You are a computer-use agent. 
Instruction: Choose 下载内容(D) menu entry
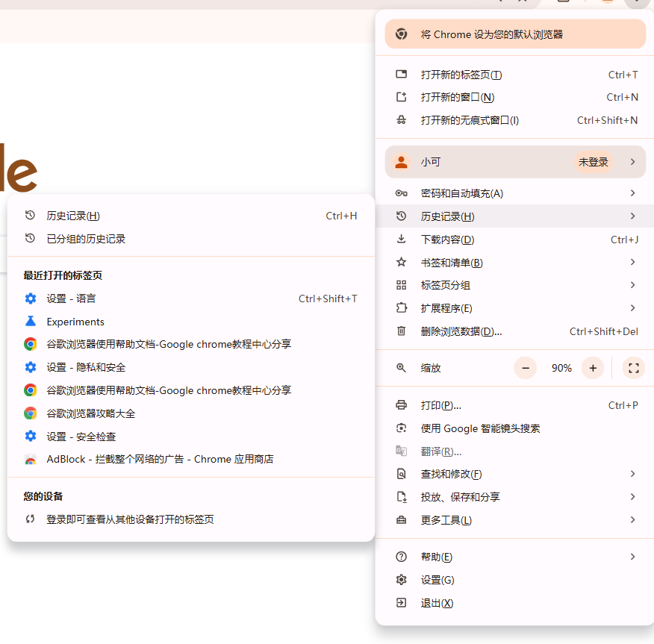tap(515, 240)
